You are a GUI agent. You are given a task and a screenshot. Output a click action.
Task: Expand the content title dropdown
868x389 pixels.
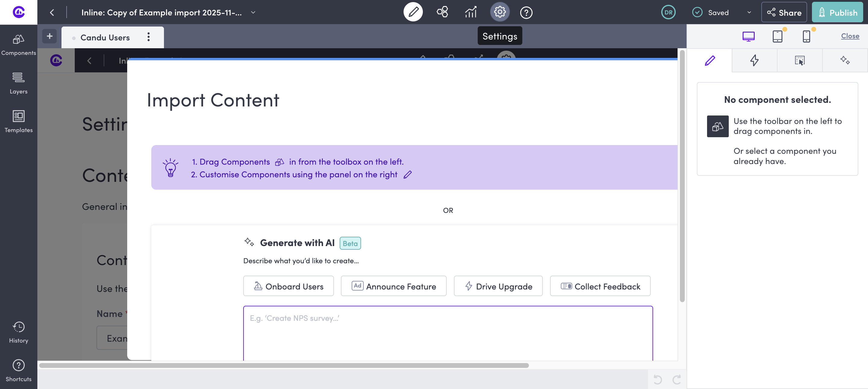tap(253, 12)
